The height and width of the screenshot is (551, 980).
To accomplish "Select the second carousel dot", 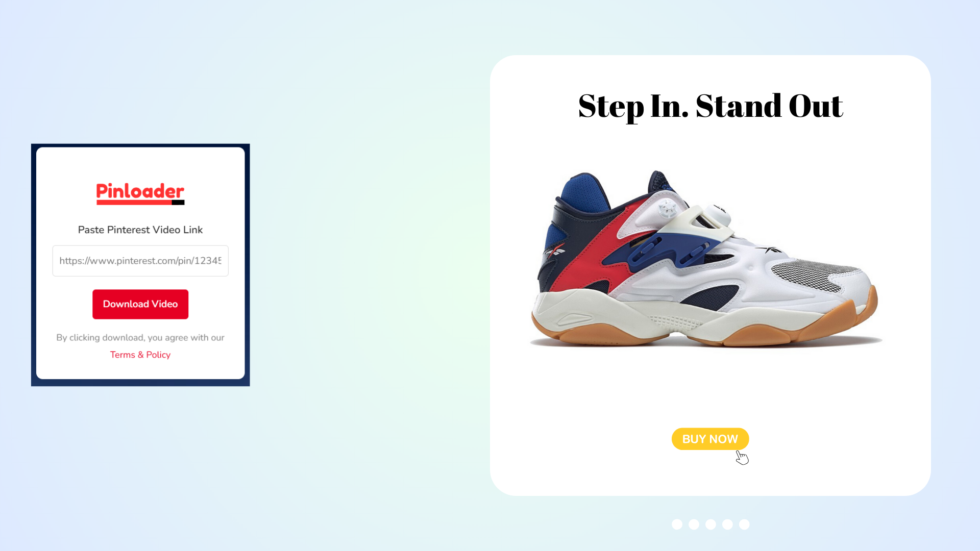I will (694, 524).
